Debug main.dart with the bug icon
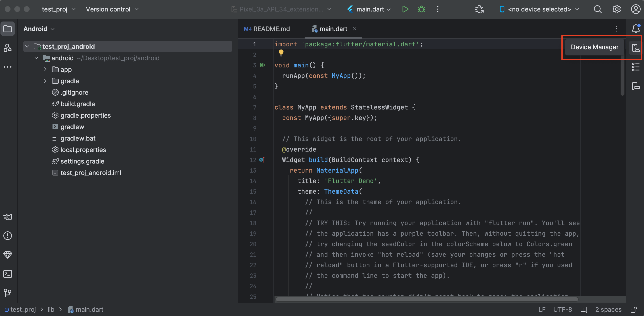 click(422, 9)
